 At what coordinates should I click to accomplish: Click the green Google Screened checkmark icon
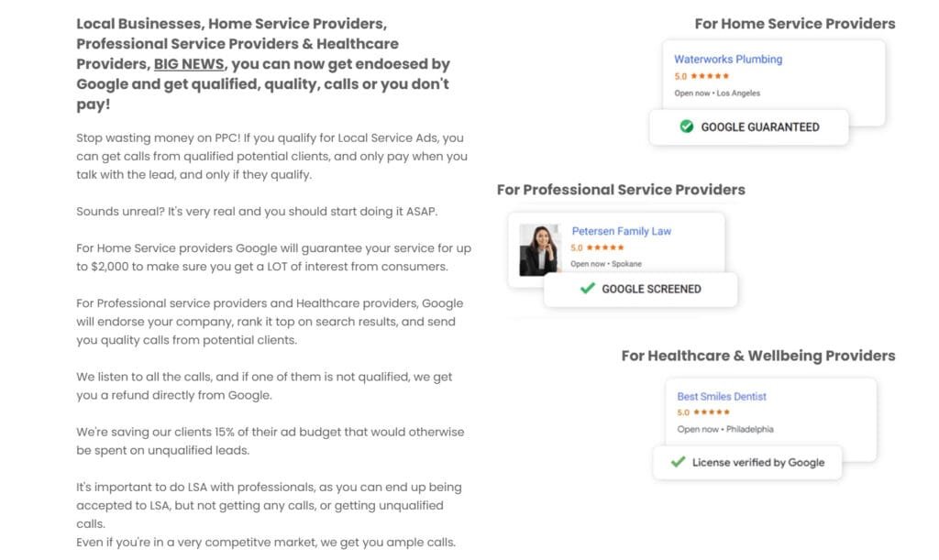click(588, 289)
